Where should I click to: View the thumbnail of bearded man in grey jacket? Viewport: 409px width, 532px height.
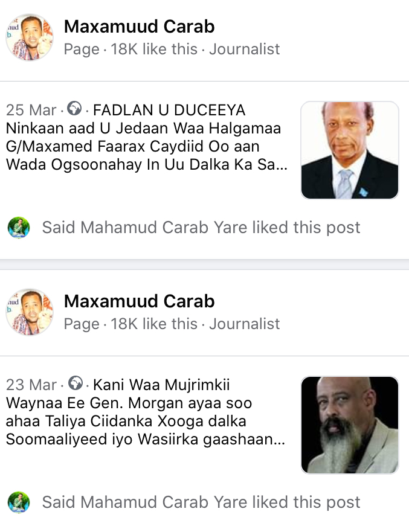(x=350, y=425)
